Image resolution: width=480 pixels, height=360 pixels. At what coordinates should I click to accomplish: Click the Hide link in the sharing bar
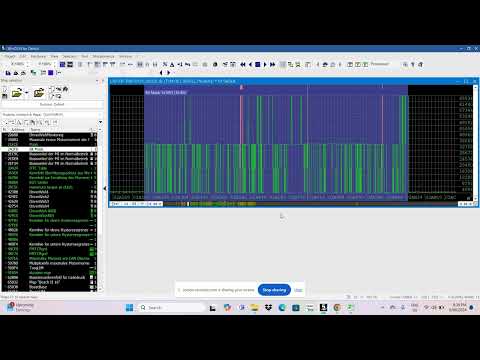[x=298, y=290]
